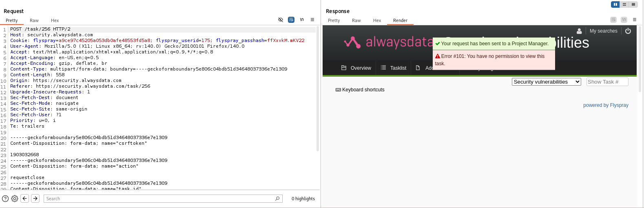Click the user profile icon in page
This screenshot has height=208, width=644.
(579, 31)
